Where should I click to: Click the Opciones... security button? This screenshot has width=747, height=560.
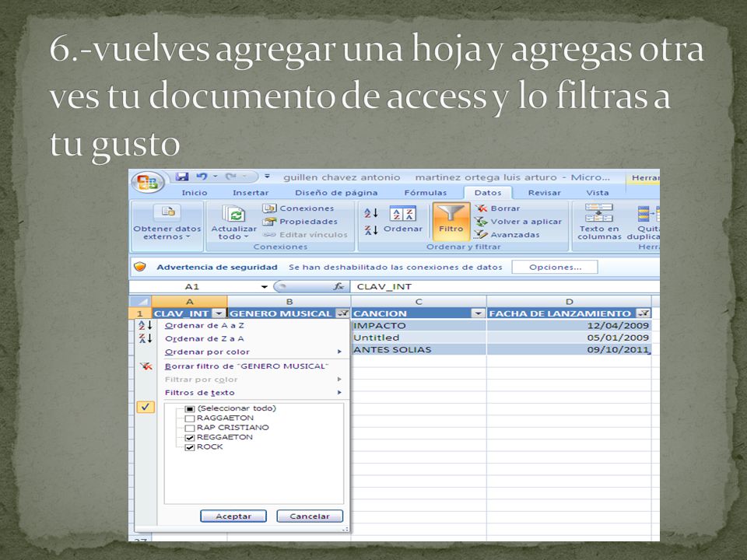(555, 267)
